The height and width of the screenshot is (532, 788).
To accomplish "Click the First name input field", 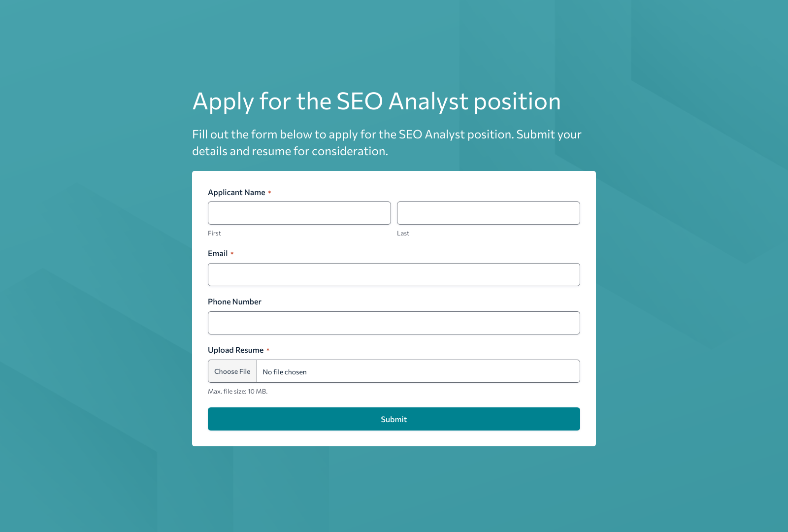I will click(x=299, y=213).
